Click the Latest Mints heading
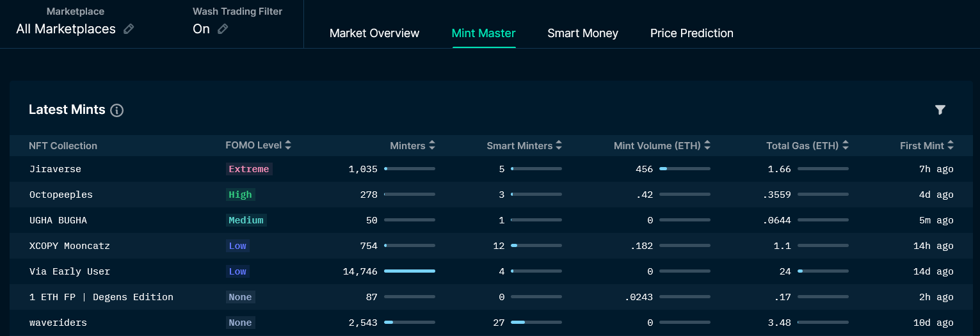This screenshot has width=980, height=336. pyautogui.click(x=67, y=109)
